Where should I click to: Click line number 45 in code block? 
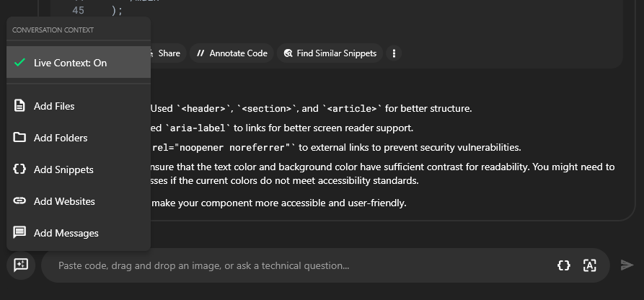pyautogui.click(x=78, y=10)
